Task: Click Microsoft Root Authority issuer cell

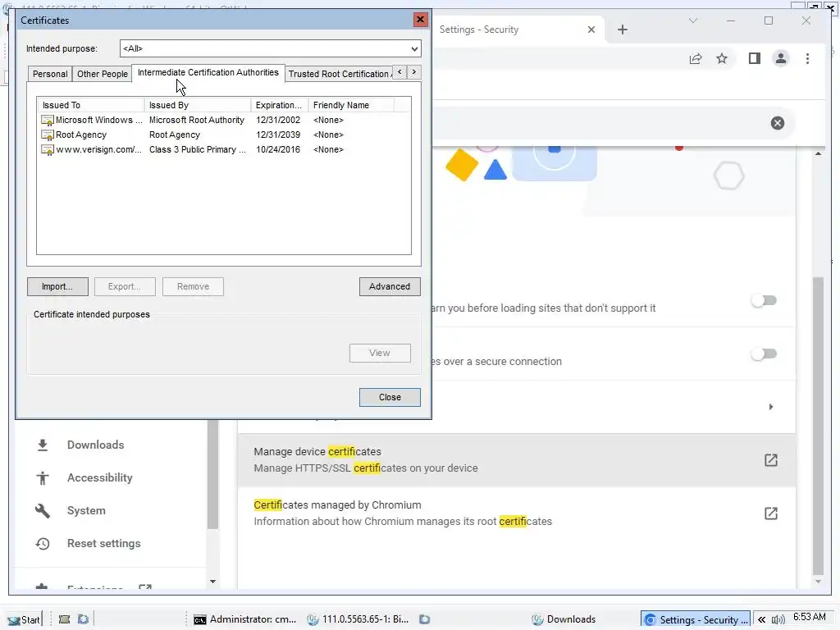Action: tap(197, 120)
